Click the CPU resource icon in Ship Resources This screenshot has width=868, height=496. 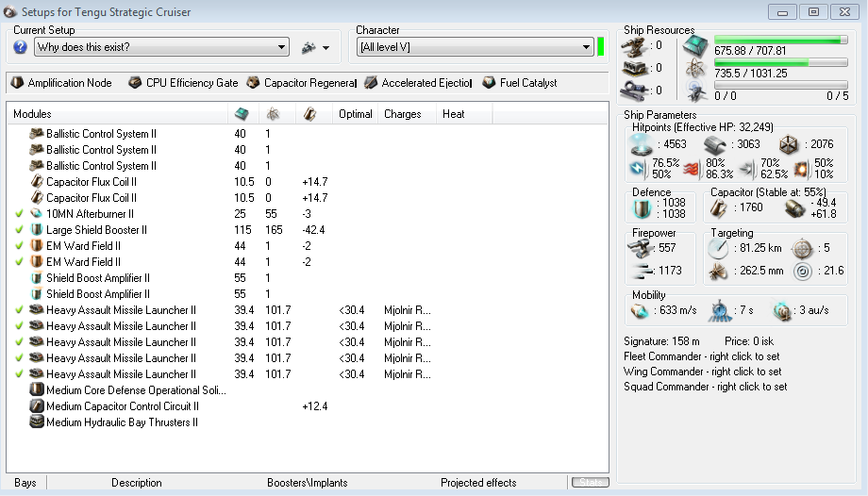[x=695, y=45]
